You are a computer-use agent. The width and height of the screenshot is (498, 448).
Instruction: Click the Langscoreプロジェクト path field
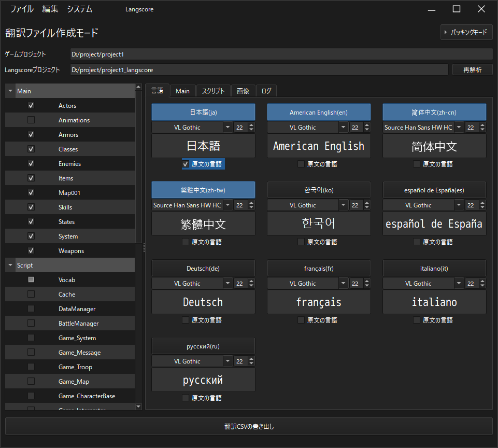coord(259,69)
